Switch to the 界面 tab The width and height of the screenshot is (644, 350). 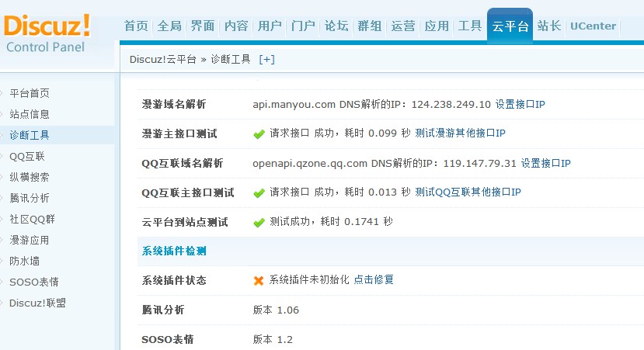pos(203,26)
